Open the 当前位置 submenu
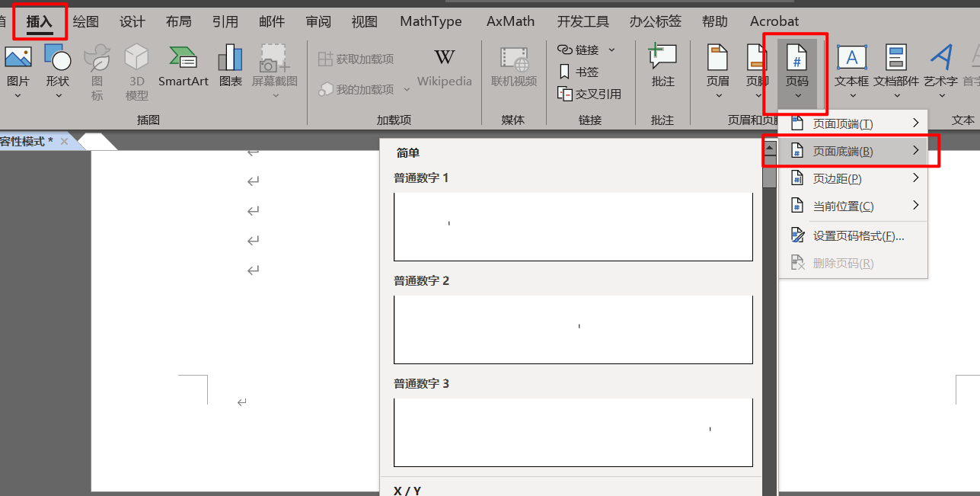 (853, 206)
